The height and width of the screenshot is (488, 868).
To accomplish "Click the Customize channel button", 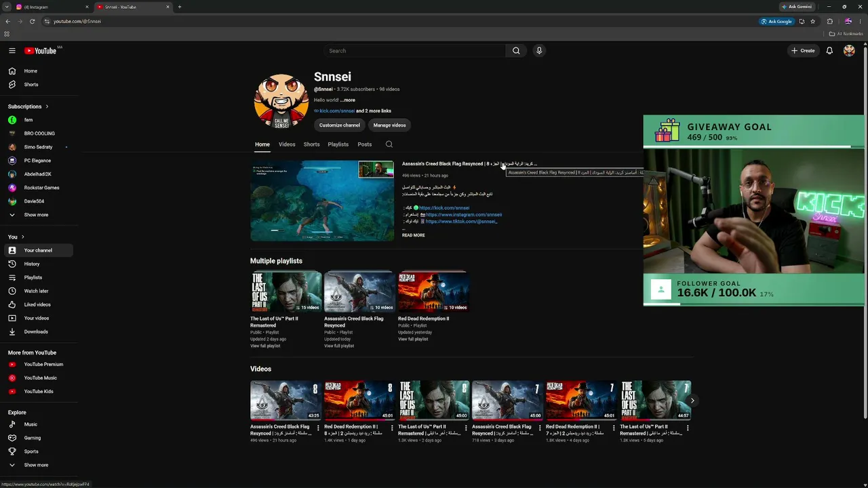I will click(x=340, y=125).
